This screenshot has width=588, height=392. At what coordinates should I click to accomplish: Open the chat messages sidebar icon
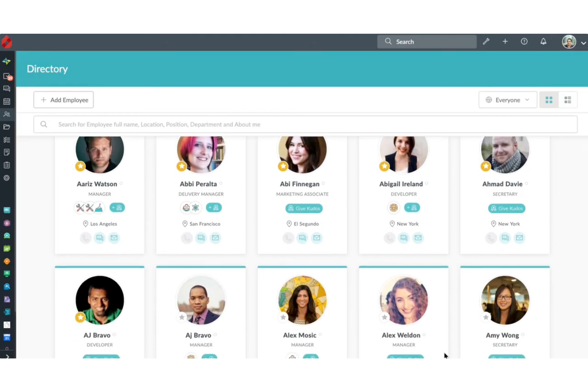tap(7, 89)
